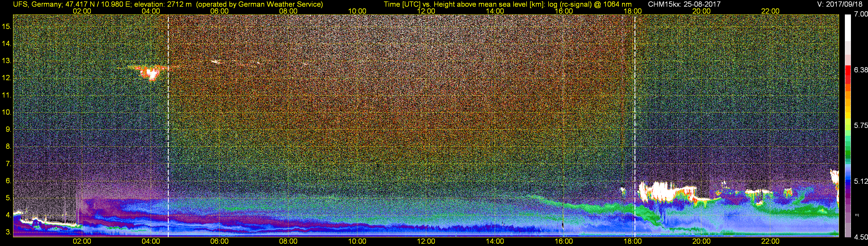Click the '12:00' label on the bottom time axis

(x=426, y=241)
